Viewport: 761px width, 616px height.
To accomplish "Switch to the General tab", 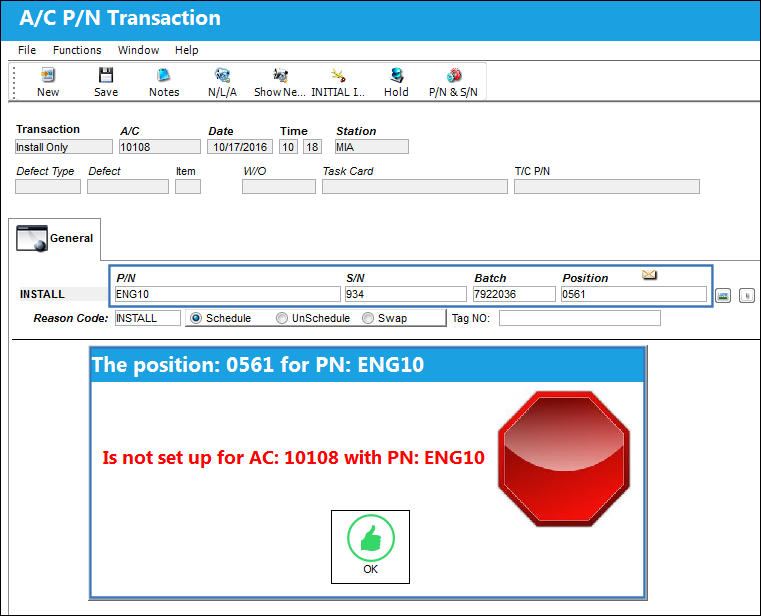I will [54, 238].
